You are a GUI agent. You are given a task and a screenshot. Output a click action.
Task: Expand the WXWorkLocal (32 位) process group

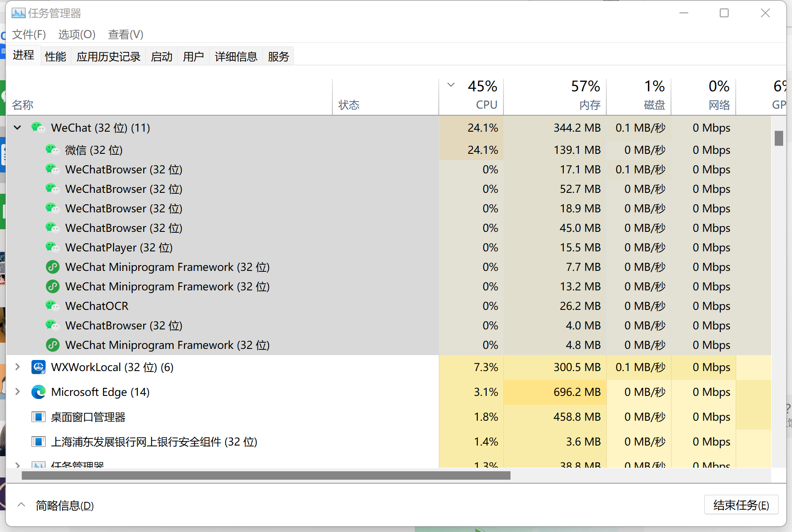pyautogui.click(x=17, y=367)
